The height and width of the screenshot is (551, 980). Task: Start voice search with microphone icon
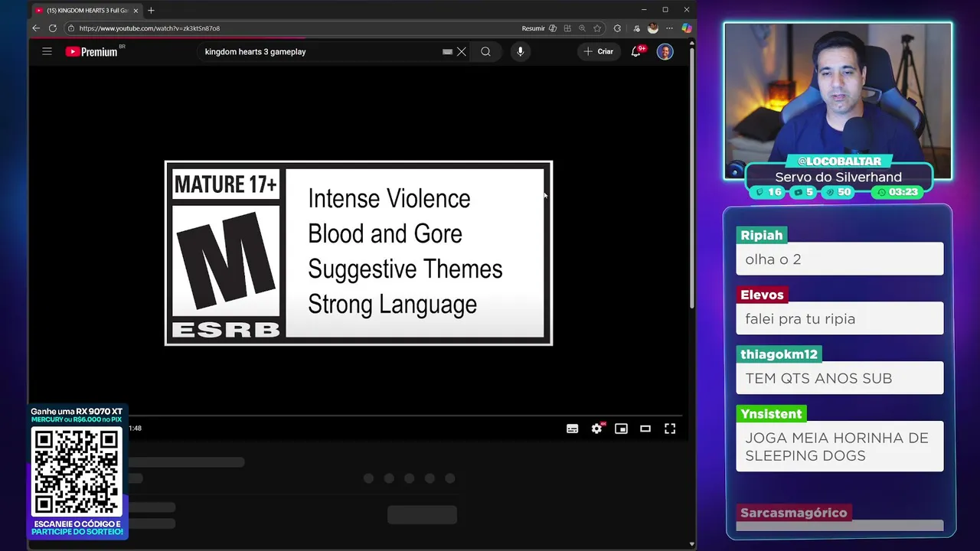520,51
